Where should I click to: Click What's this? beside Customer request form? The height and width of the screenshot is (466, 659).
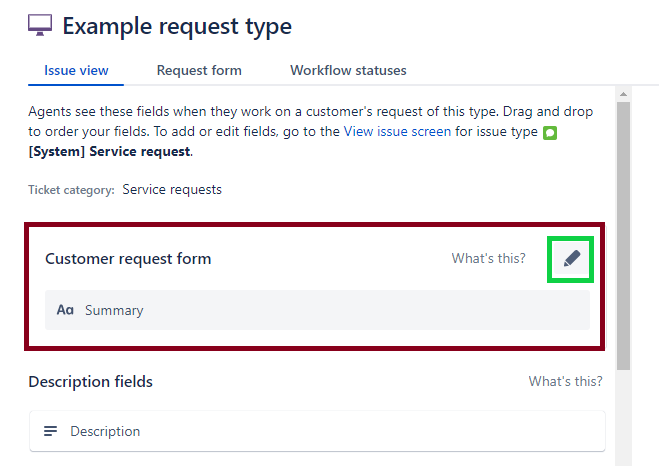click(488, 259)
